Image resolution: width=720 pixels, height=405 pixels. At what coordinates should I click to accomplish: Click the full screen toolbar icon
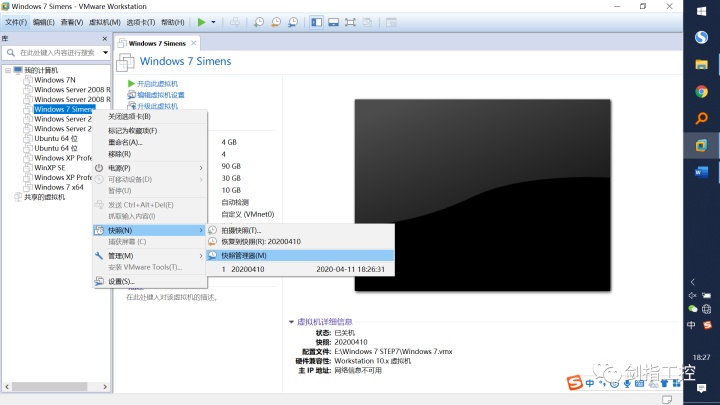click(350, 22)
